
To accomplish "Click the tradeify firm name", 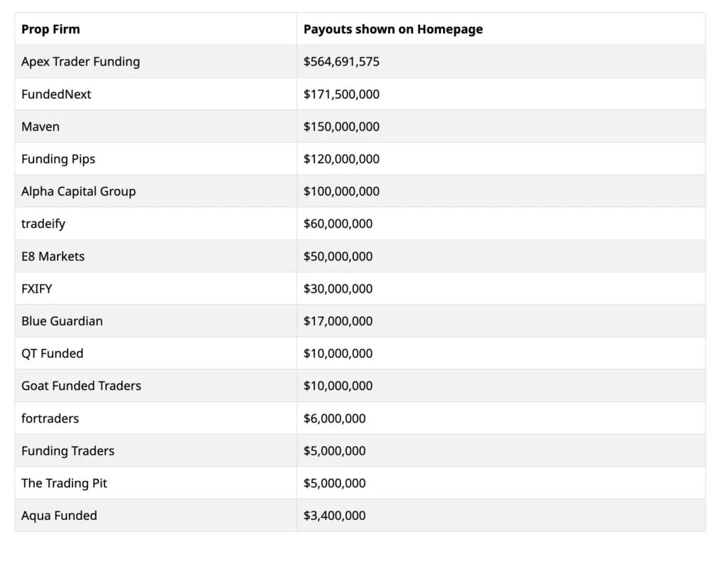I will (43, 224).
